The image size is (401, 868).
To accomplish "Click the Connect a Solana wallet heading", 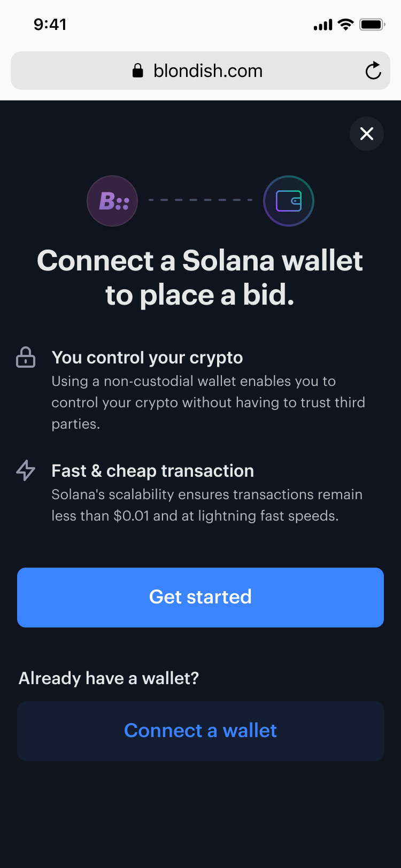I will click(200, 277).
